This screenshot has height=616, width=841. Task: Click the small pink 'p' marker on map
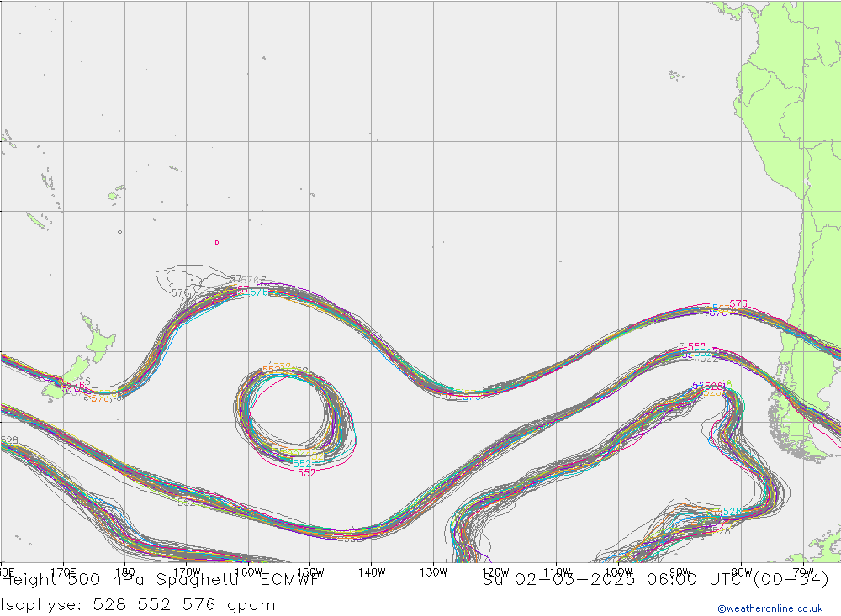[217, 243]
